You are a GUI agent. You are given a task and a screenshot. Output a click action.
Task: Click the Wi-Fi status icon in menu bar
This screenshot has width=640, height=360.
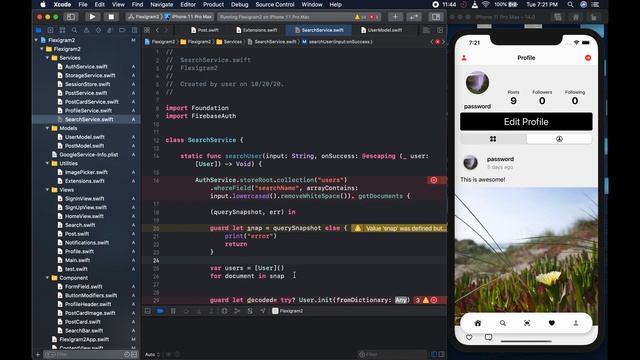coord(485,4)
